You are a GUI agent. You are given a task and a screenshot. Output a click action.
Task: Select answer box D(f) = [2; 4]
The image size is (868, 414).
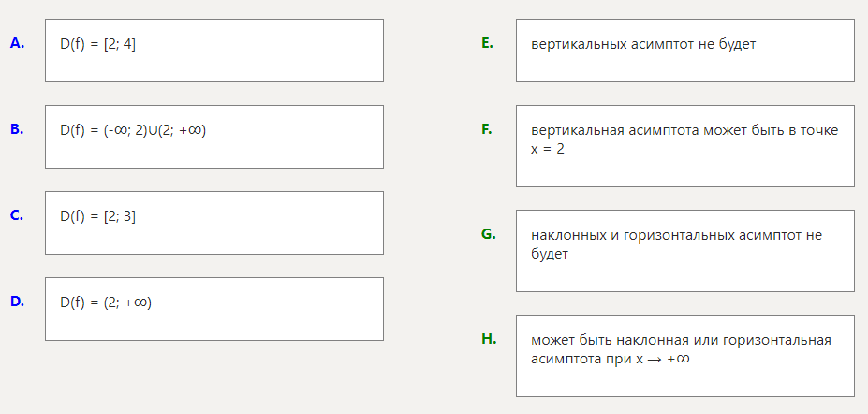click(213, 51)
